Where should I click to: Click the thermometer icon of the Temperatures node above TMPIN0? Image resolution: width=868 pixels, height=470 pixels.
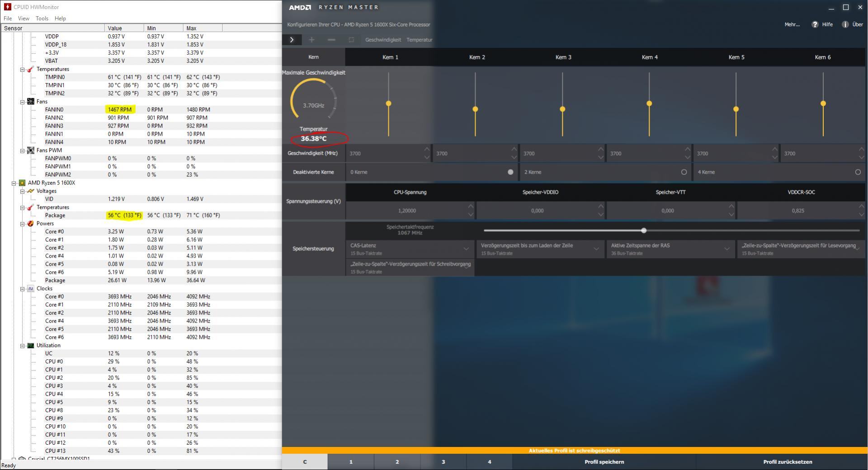pyautogui.click(x=31, y=69)
